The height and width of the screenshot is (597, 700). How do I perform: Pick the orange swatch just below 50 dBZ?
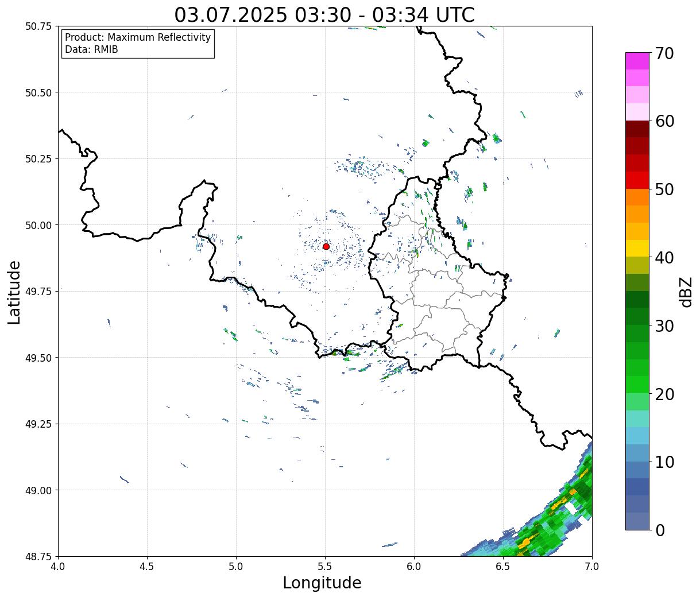(x=637, y=197)
